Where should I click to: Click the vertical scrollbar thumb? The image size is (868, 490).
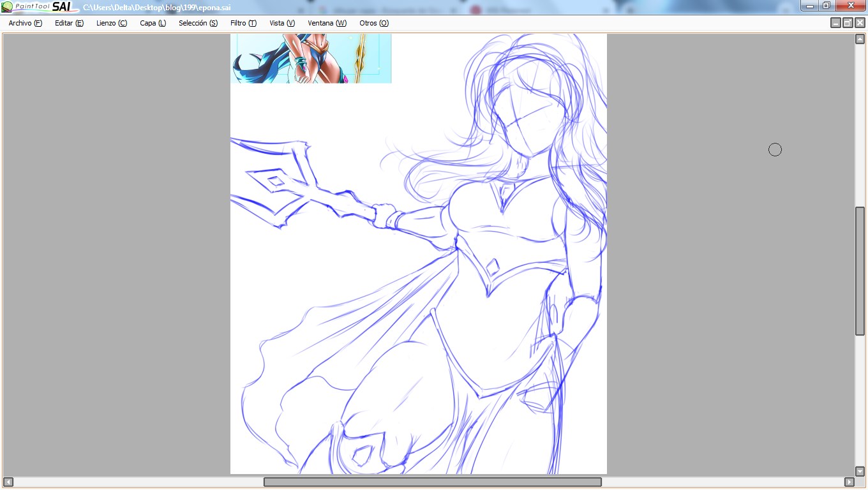[860, 271]
